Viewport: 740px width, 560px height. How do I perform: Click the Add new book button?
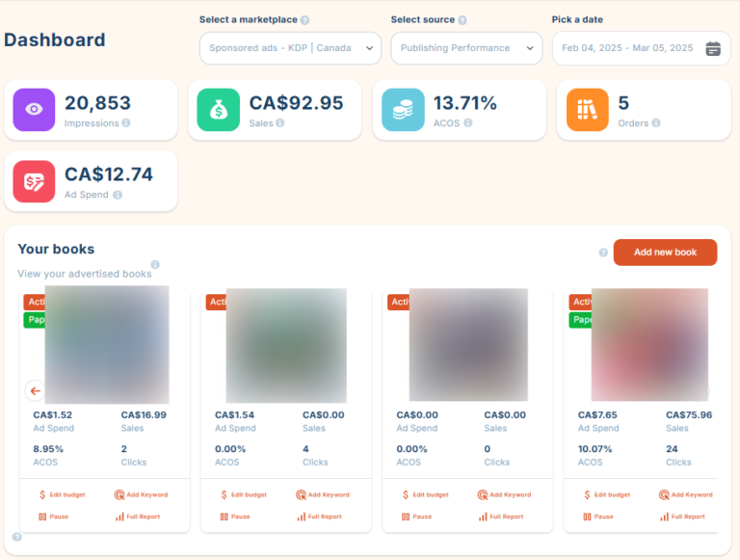pyautogui.click(x=665, y=253)
